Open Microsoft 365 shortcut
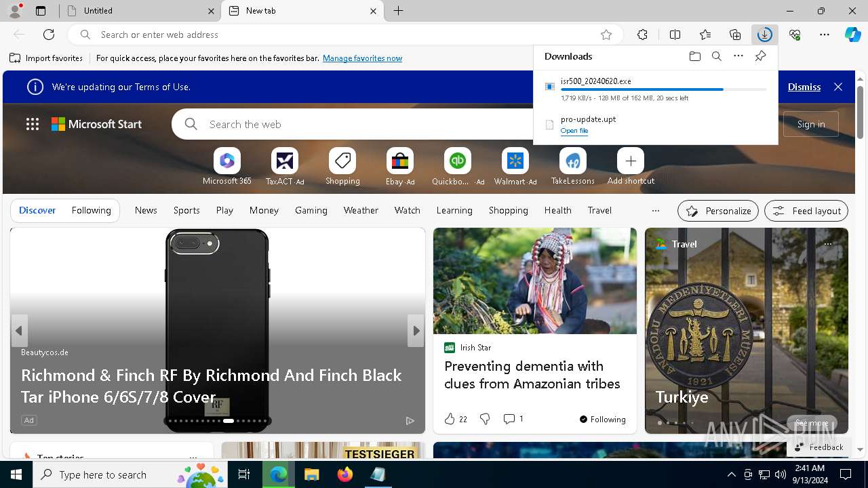868x488 pixels. (x=227, y=167)
